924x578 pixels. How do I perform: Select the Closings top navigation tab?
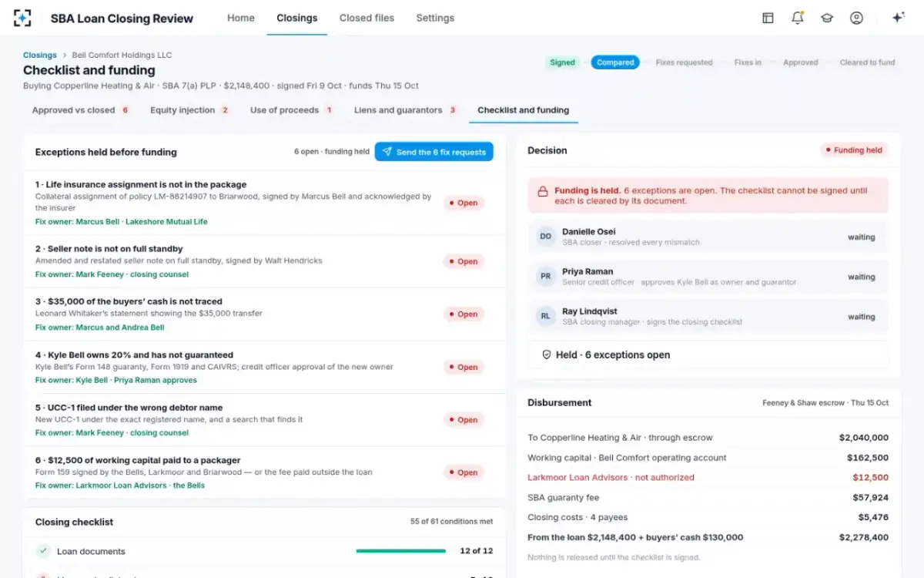point(297,18)
